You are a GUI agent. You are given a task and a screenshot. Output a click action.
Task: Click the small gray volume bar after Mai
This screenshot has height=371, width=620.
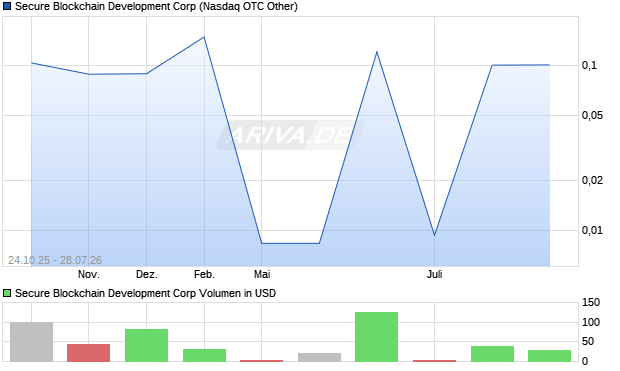(319, 357)
